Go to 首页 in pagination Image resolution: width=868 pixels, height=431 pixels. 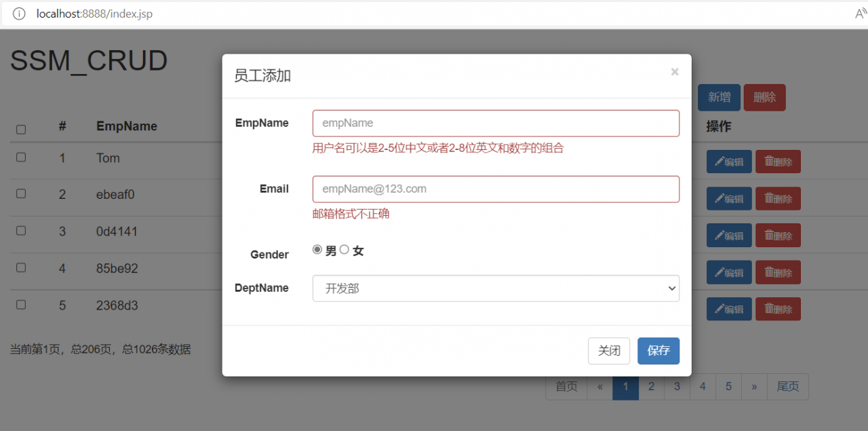(566, 386)
